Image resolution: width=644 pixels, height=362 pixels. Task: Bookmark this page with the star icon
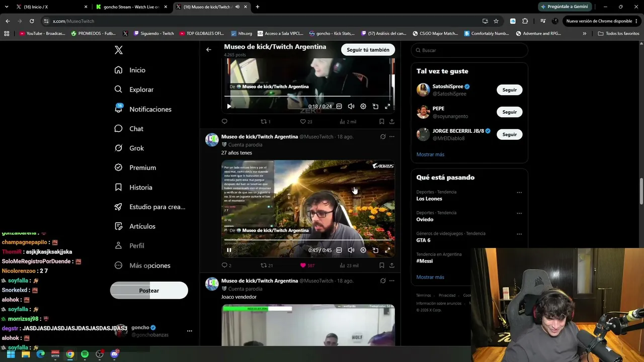pos(496,21)
